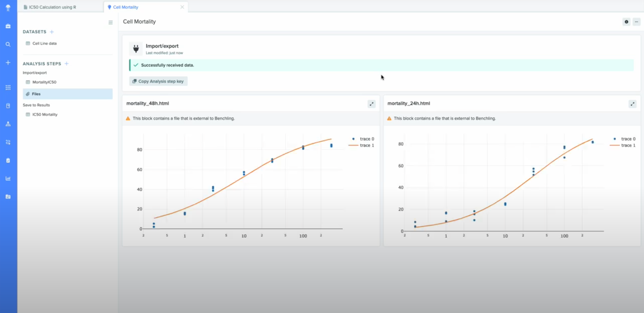
Task: Click the create plus icon in sidebar
Action: 8,63
